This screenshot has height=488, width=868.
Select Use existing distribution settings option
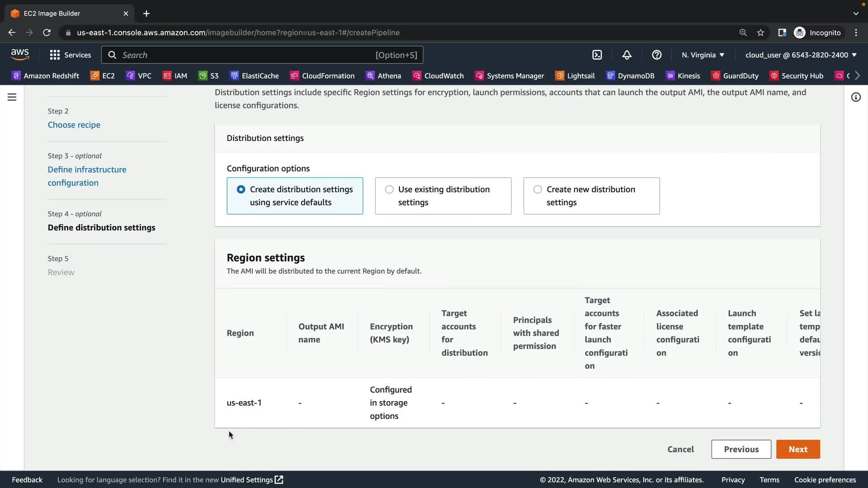(x=389, y=189)
